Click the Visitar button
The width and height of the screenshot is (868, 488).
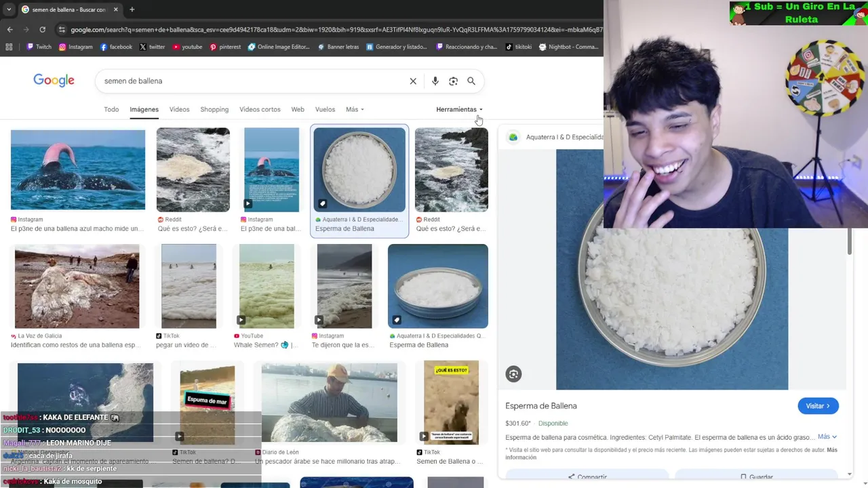[818, 406]
